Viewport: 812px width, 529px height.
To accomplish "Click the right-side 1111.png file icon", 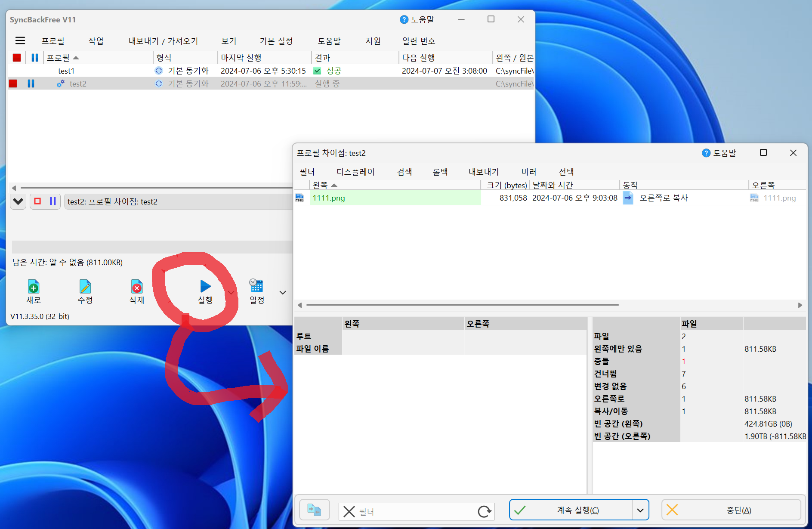I will [754, 198].
